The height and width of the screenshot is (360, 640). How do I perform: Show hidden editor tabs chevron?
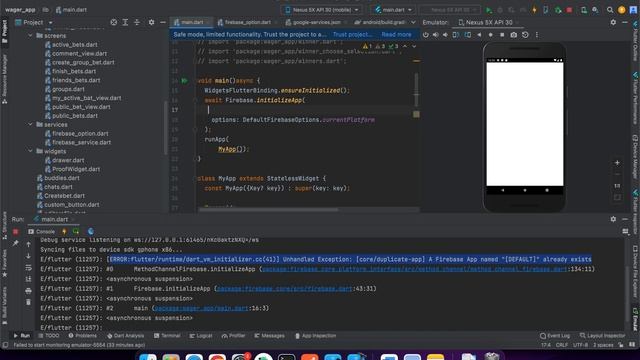point(413,22)
